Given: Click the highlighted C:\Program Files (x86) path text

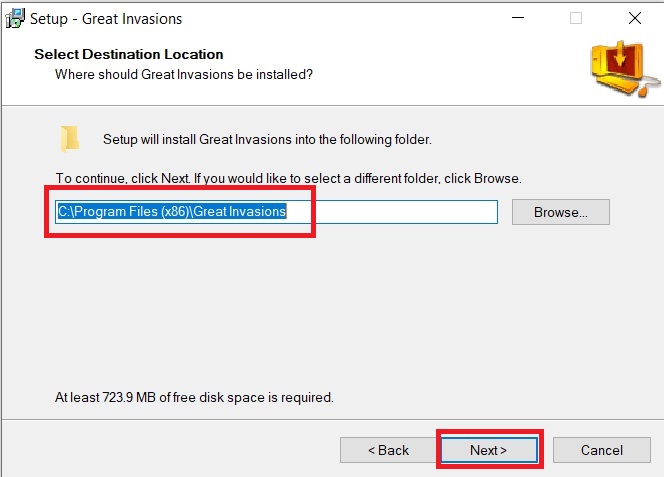Looking at the screenshot, I should pyautogui.click(x=172, y=211).
